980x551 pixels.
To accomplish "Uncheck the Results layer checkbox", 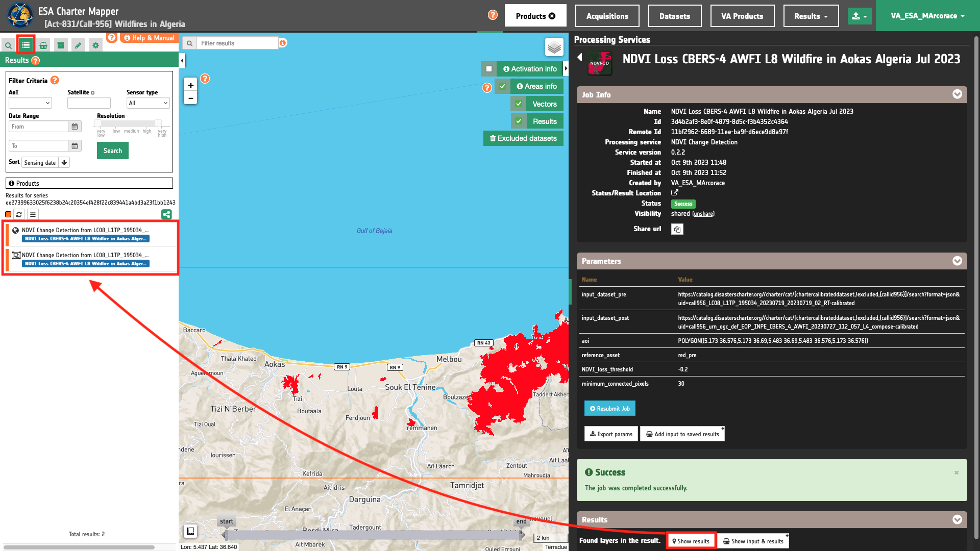I will (519, 121).
